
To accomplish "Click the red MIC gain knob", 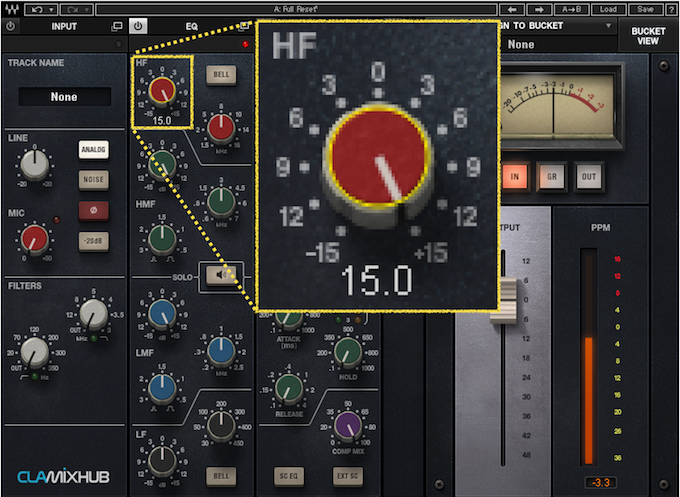I will [x=35, y=239].
